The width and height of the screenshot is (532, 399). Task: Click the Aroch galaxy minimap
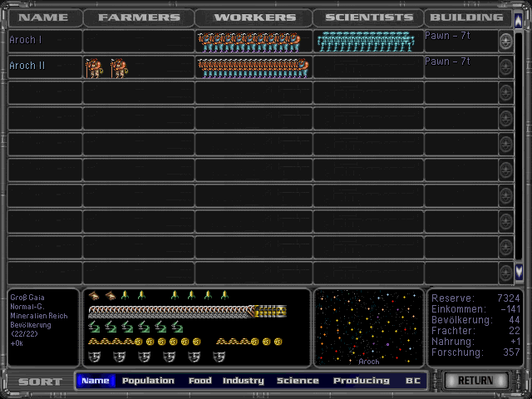tap(368, 327)
